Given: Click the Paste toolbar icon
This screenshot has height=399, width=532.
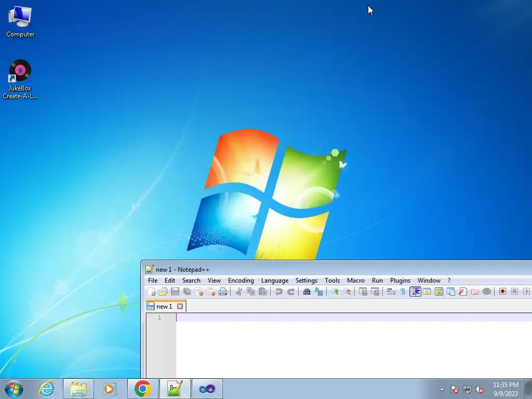Looking at the screenshot, I should point(263,292).
